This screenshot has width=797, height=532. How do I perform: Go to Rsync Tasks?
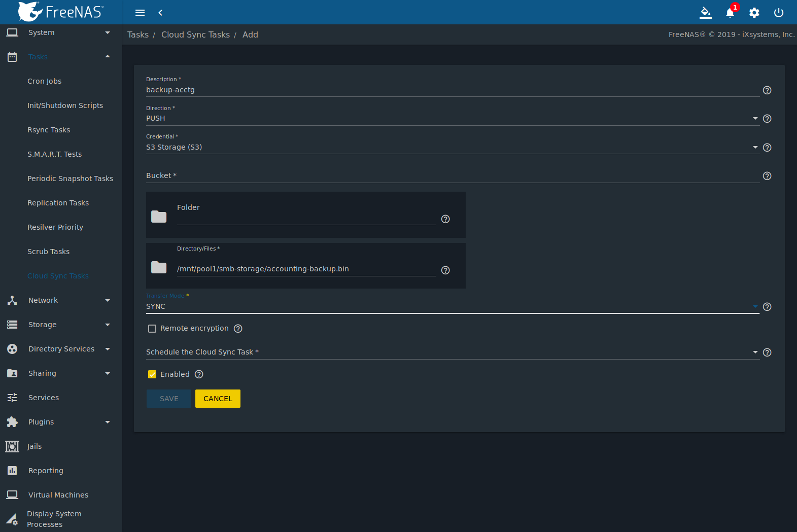pyautogui.click(x=49, y=130)
